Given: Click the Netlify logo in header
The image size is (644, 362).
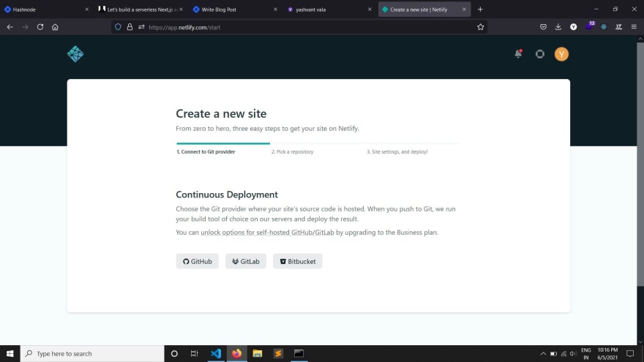Looking at the screenshot, I should pos(75,54).
